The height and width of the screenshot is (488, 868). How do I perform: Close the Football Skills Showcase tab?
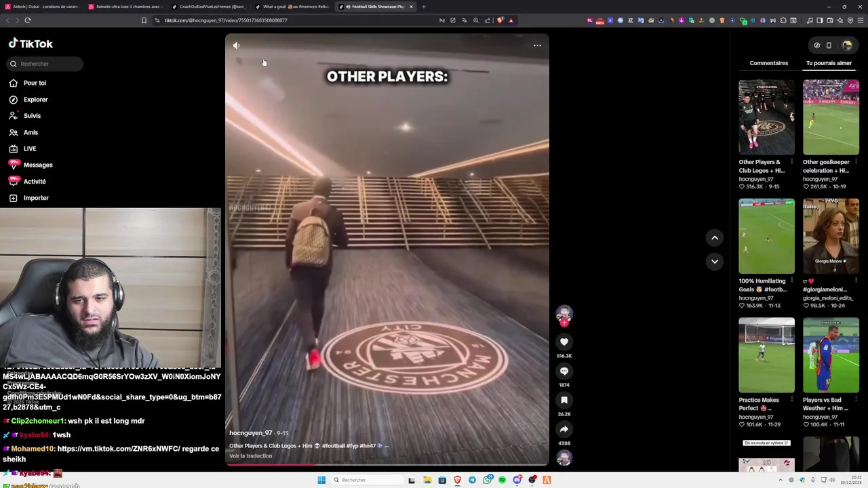click(x=411, y=7)
